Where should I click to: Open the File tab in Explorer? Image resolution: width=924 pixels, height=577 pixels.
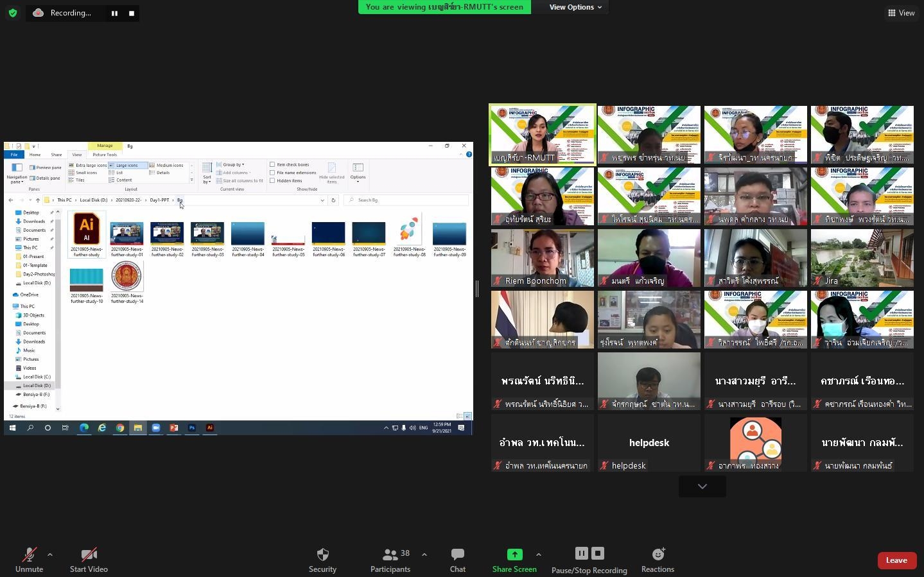(13, 155)
